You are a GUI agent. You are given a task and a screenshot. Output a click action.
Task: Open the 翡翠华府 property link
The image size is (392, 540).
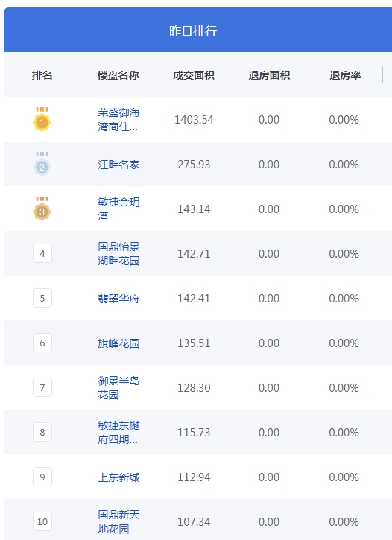pos(118,299)
